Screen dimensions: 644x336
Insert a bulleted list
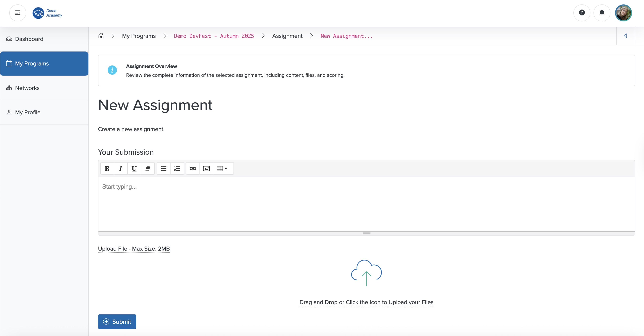163,168
